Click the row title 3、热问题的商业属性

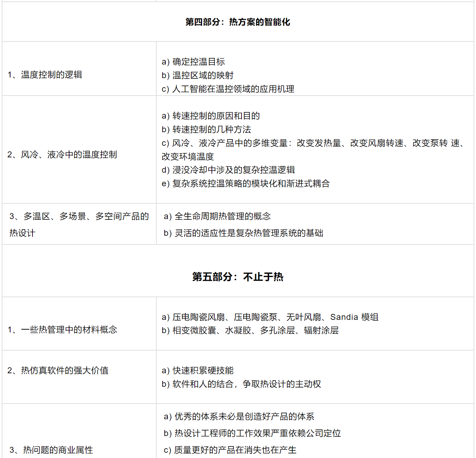coord(51,450)
